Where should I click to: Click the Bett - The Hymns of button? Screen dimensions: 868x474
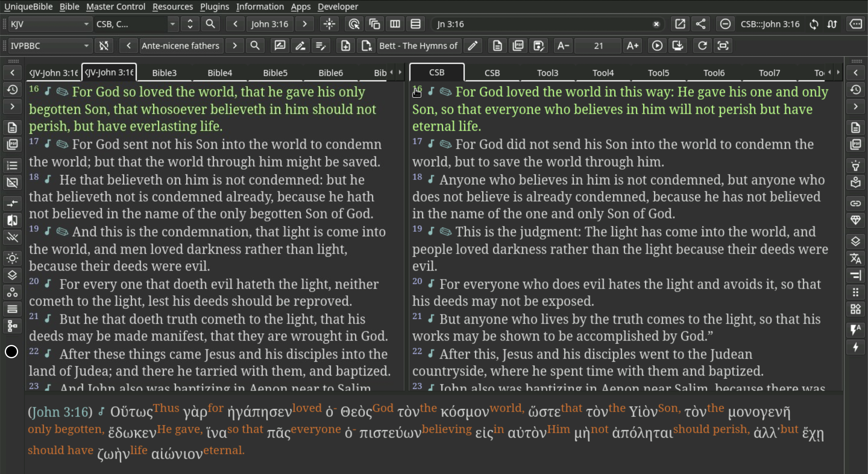(x=419, y=46)
